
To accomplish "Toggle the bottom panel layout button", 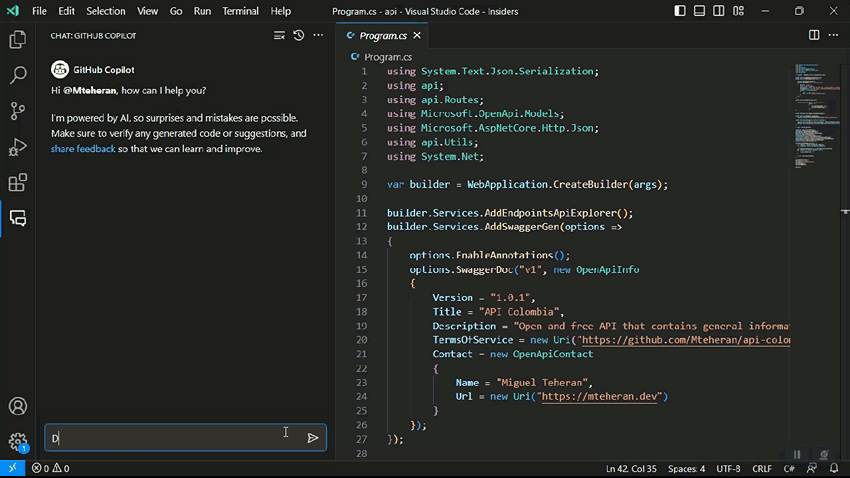I will point(701,11).
